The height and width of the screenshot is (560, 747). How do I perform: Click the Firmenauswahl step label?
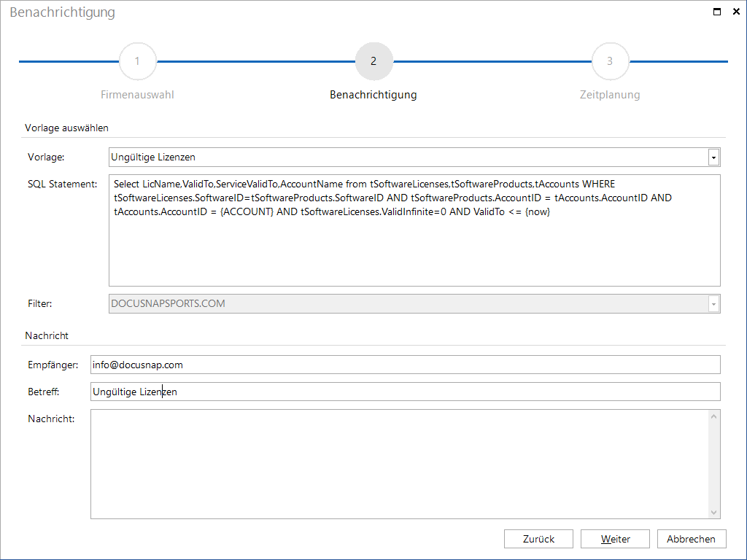tap(137, 95)
